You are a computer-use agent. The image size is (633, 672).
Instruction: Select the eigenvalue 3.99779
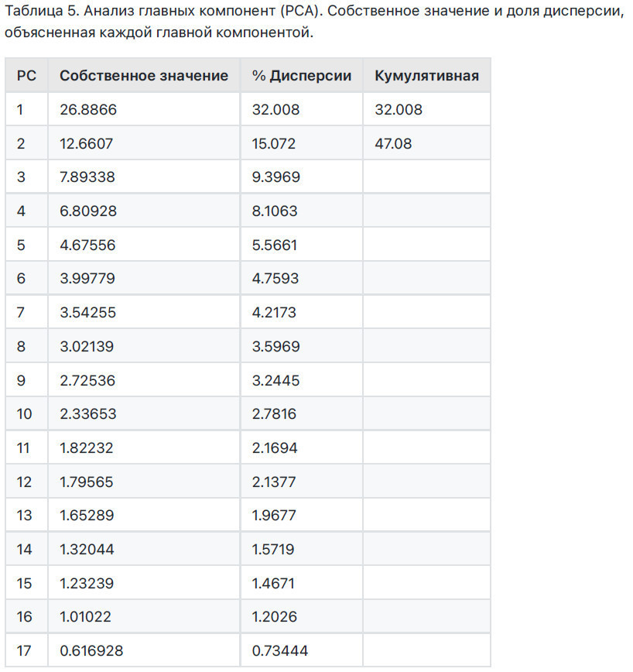pyautogui.click(x=87, y=279)
